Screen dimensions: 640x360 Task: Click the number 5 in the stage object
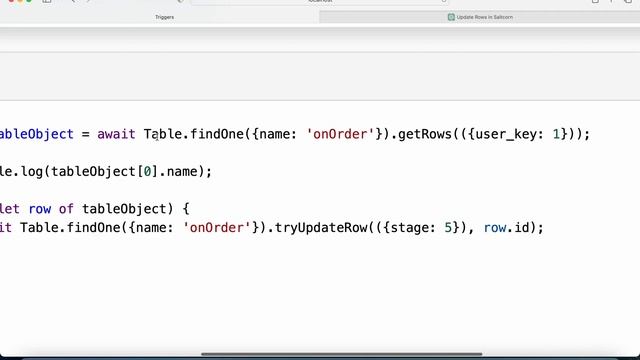(448, 227)
